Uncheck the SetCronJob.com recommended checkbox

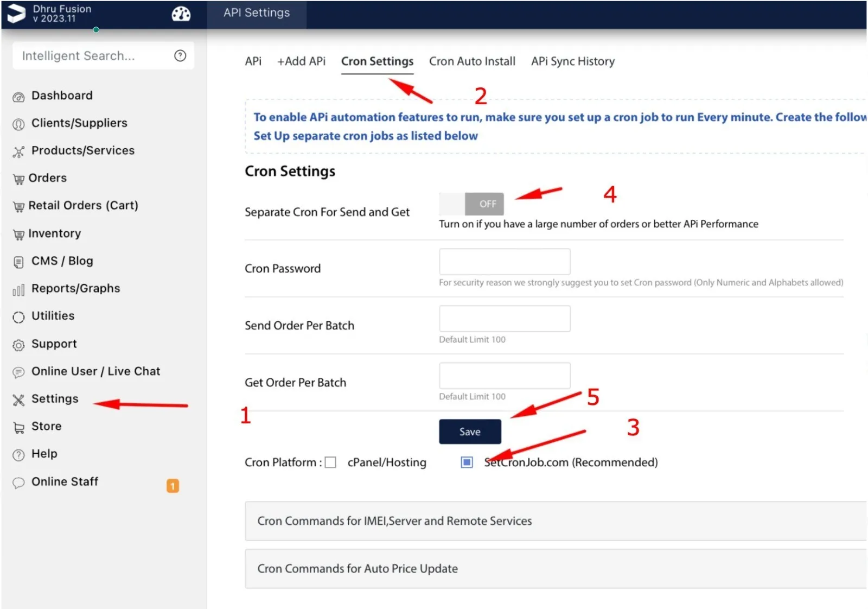pos(467,462)
